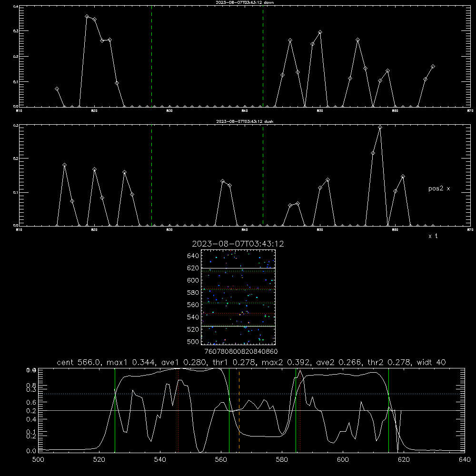This screenshot has height=476, width=476.
Task: Click the green solid line at 615 in bottom plot
Action: pos(388,410)
